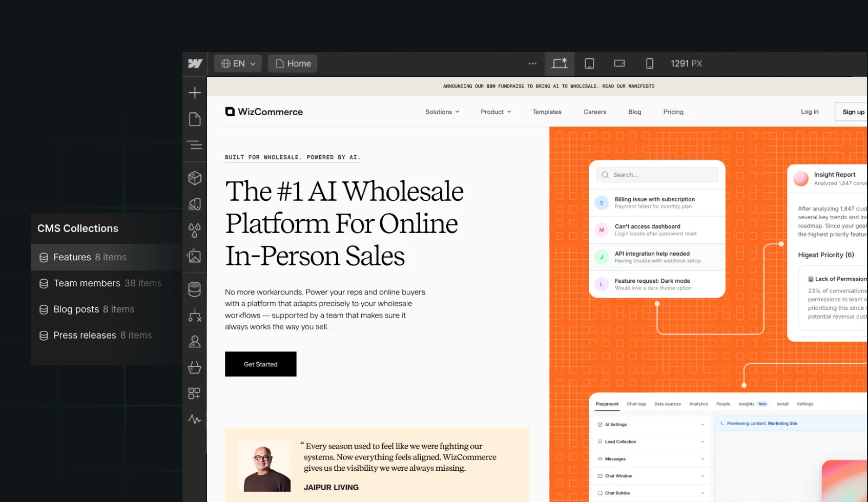This screenshot has height=502, width=868.
Task: Switch to mobile portrait breakpoint icon
Action: pos(650,64)
